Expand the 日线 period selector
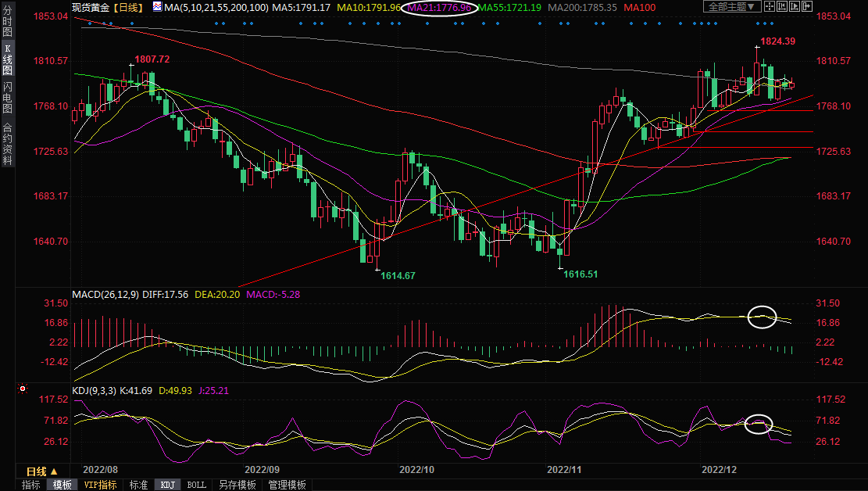The image size is (868, 491). click(41, 471)
